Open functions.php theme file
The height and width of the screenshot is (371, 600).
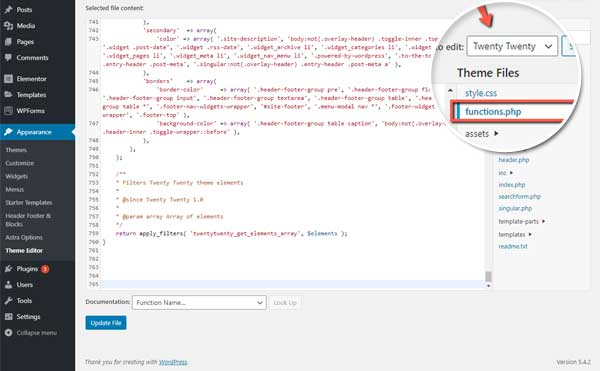pos(493,112)
